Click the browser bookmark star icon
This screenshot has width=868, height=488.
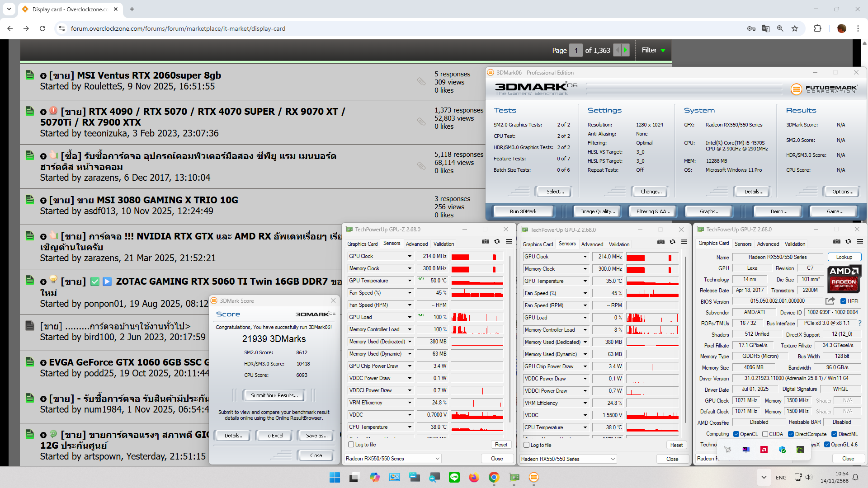click(795, 28)
